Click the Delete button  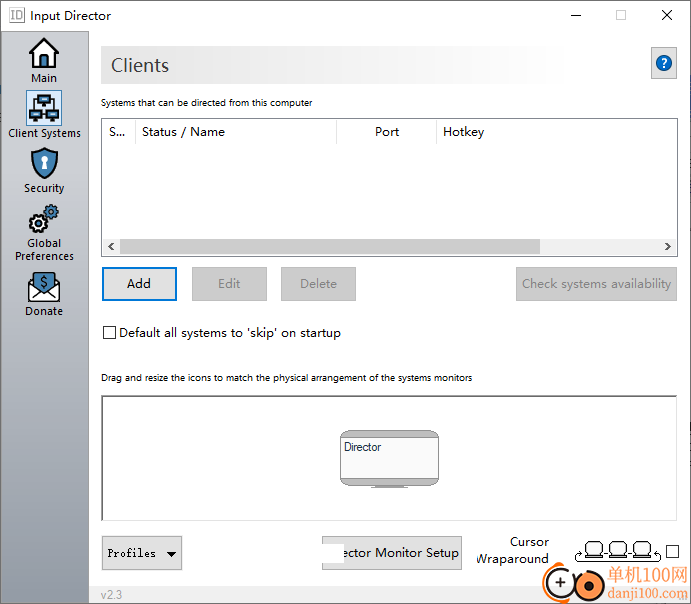(x=318, y=284)
